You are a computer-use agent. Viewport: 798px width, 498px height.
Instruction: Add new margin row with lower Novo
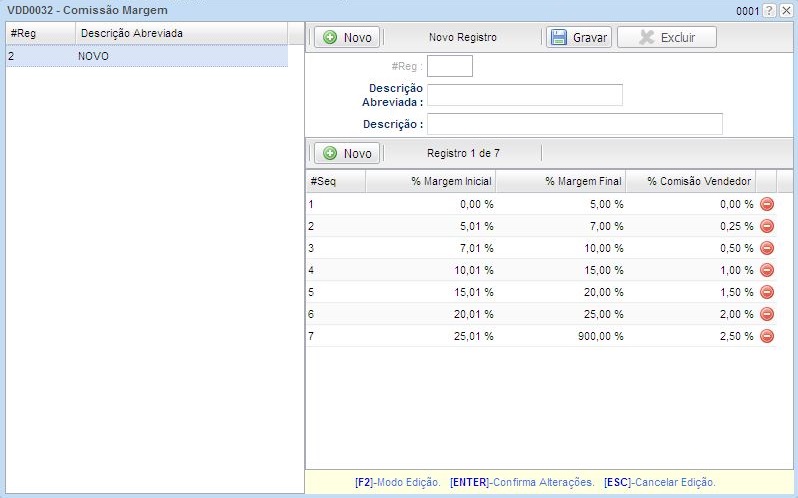(x=347, y=153)
